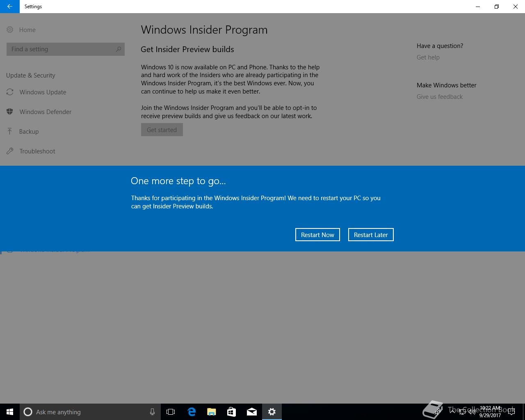Open the Windows Start menu
525x420 pixels.
[x=10, y=412]
